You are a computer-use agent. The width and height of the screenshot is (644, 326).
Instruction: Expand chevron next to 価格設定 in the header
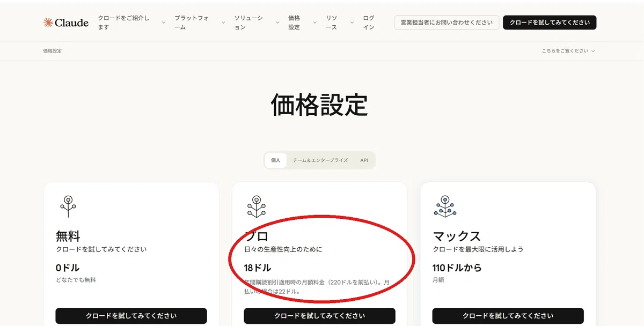(x=315, y=23)
